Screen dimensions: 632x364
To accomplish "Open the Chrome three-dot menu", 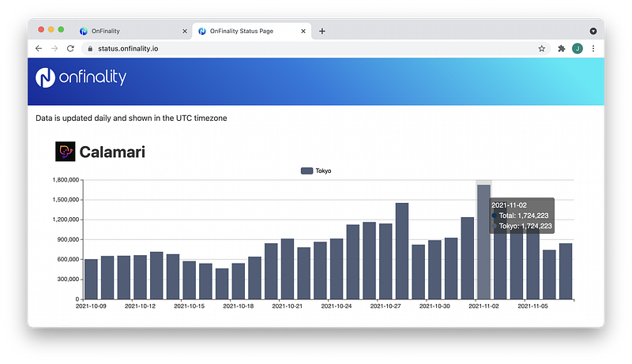I will click(x=593, y=48).
